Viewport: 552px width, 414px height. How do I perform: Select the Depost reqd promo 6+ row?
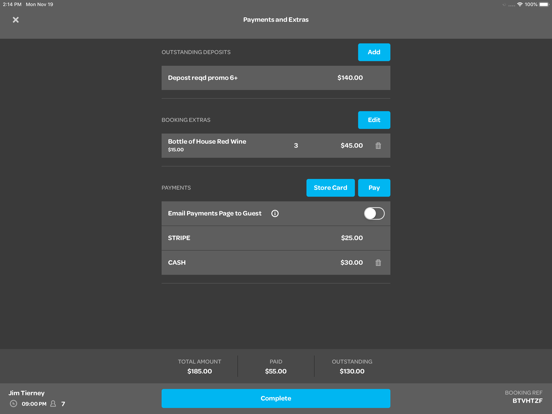(x=276, y=78)
